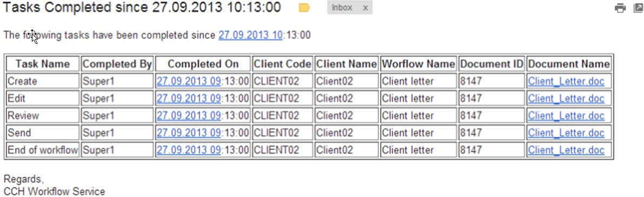Image resolution: width=644 pixels, height=197 pixels.
Task: Open Client_Letter.doc in the Edit row
Action: [x=566, y=98]
